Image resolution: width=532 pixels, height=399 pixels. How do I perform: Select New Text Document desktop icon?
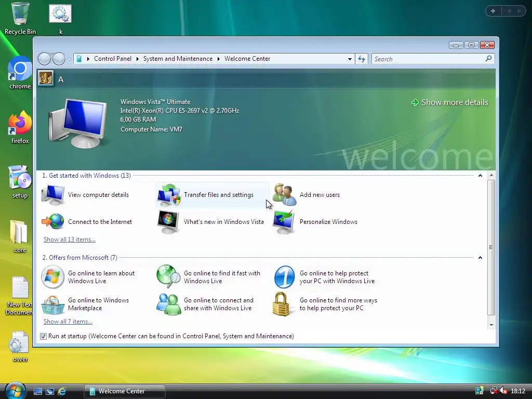[20, 295]
